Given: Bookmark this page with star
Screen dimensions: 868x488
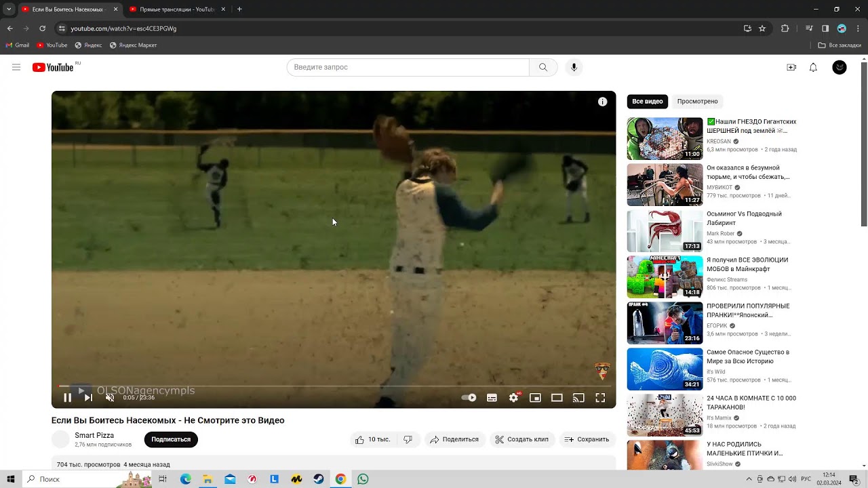Looking at the screenshot, I should (762, 28).
